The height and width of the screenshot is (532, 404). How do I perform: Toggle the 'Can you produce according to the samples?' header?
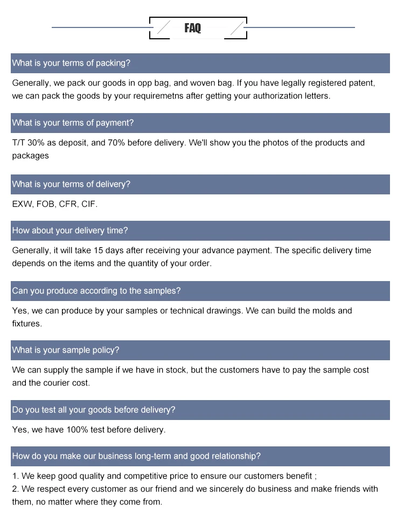pos(200,291)
